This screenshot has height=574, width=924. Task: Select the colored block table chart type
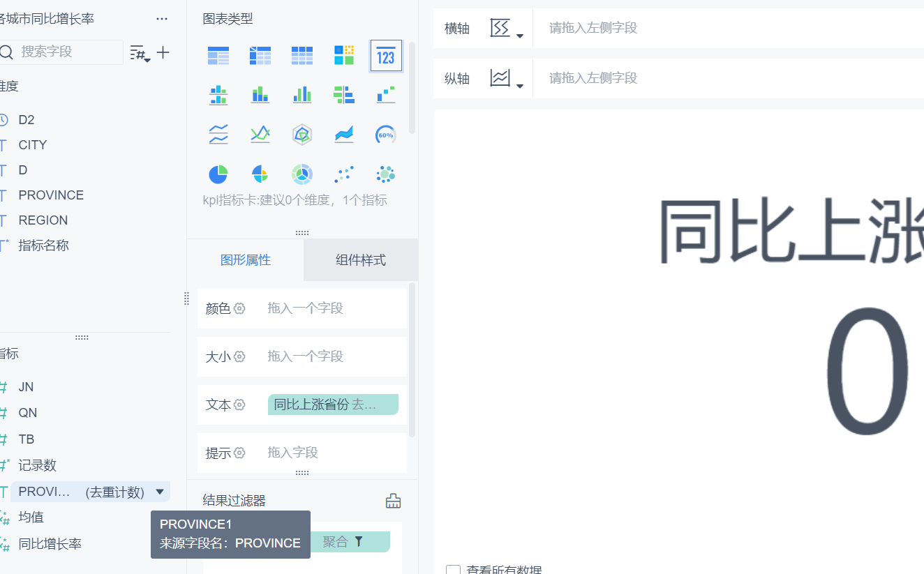pos(344,56)
